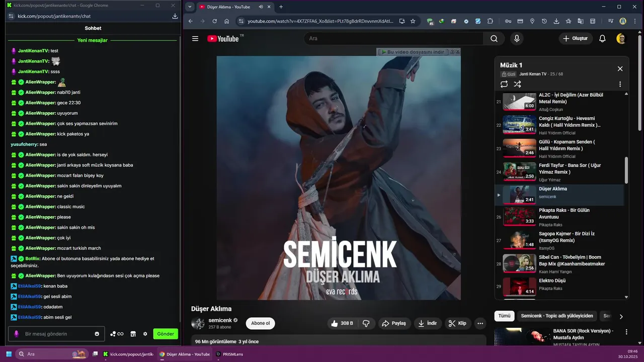Screen dimensions: 644x362
Task: Play Elektro Düşü playlist item
Action: 560,287
